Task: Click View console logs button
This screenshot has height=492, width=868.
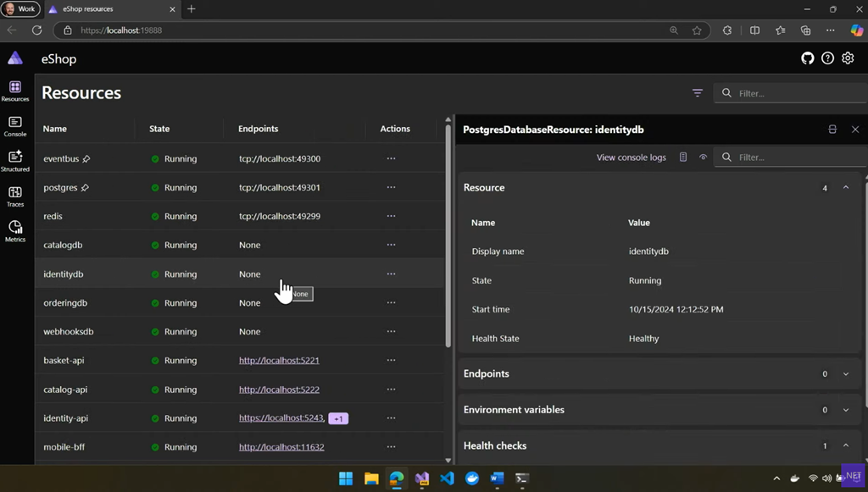Action: click(631, 158)
